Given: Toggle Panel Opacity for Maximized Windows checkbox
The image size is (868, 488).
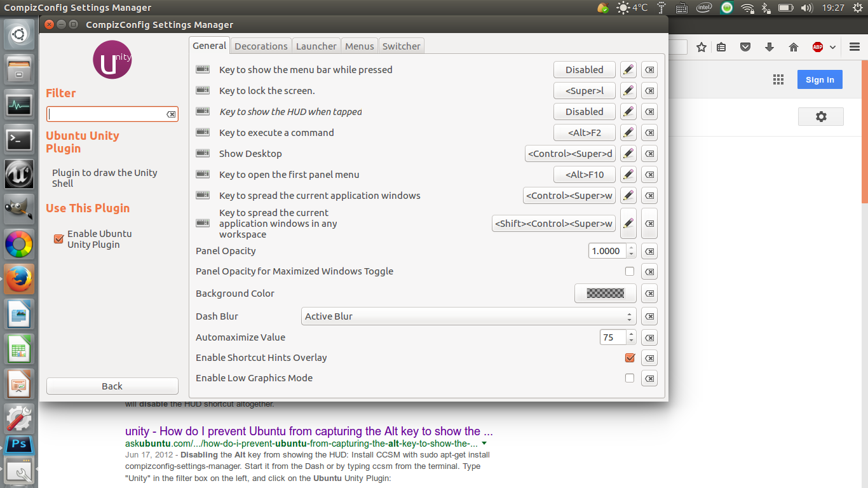Looking at the screenshot, I should [x=630, y=271].
